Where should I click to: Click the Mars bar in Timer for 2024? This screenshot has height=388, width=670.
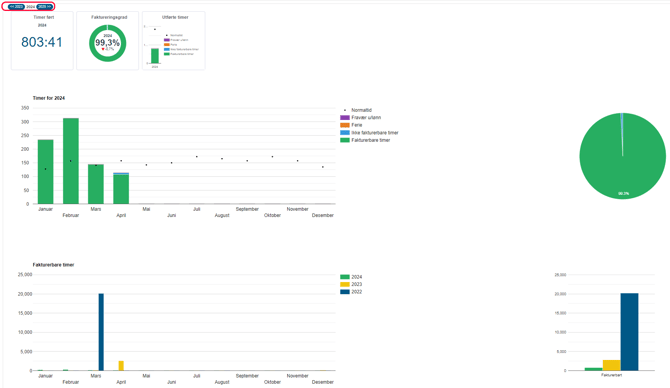(x=96, y=184)
